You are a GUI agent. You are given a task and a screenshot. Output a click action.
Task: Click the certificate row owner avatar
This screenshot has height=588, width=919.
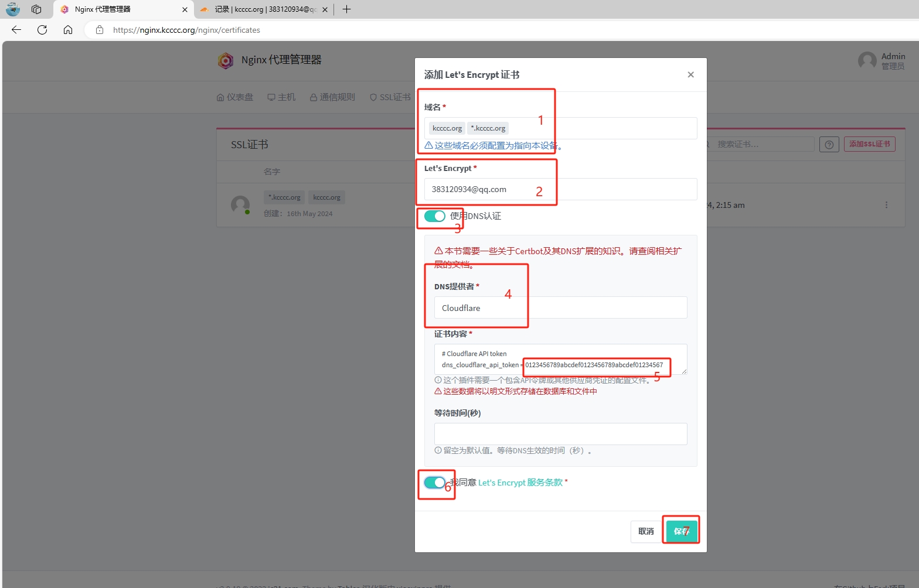click(x=240, y=205)
